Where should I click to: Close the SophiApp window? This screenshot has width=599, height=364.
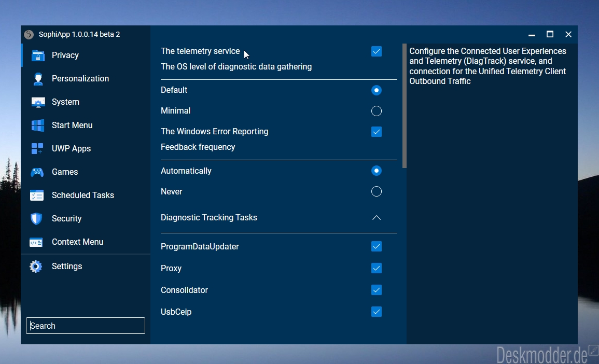point(568,34)
